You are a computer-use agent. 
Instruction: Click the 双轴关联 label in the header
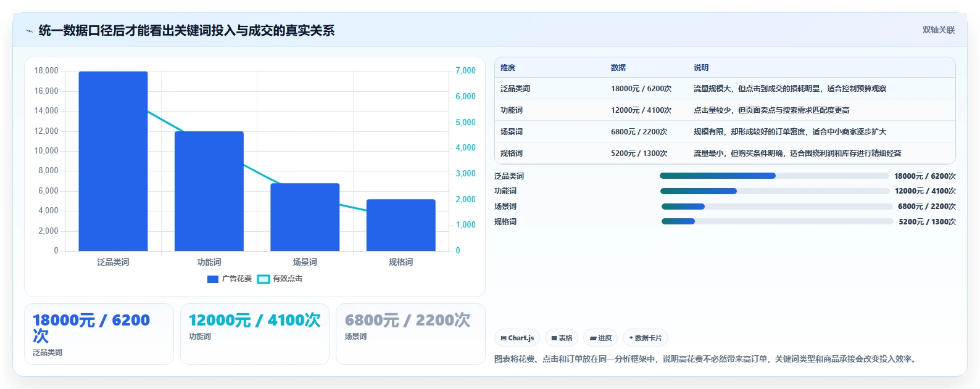pyautogui.click(x=938, y=30)
